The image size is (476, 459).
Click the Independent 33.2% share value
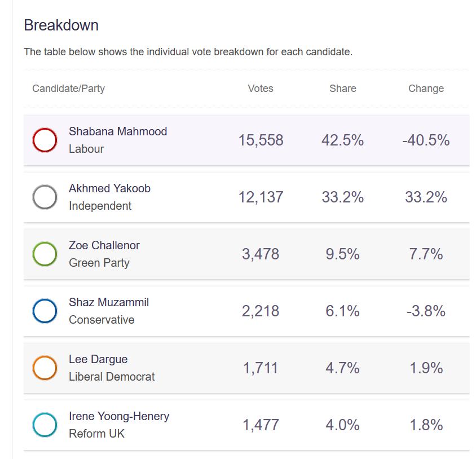[343, 197]
